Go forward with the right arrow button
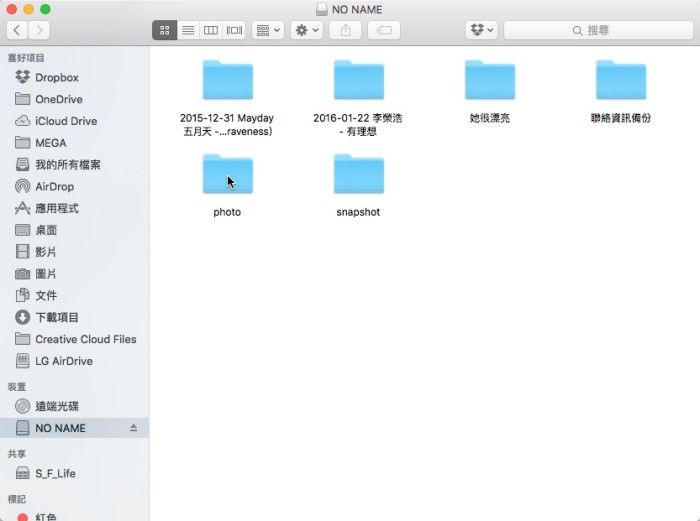700x521 pixels. click(39, 30)
